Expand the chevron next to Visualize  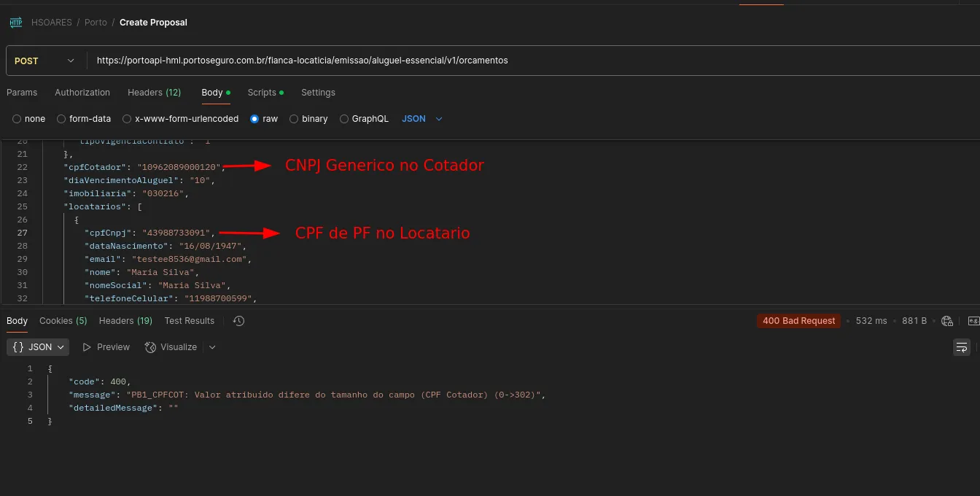point(212,347)
